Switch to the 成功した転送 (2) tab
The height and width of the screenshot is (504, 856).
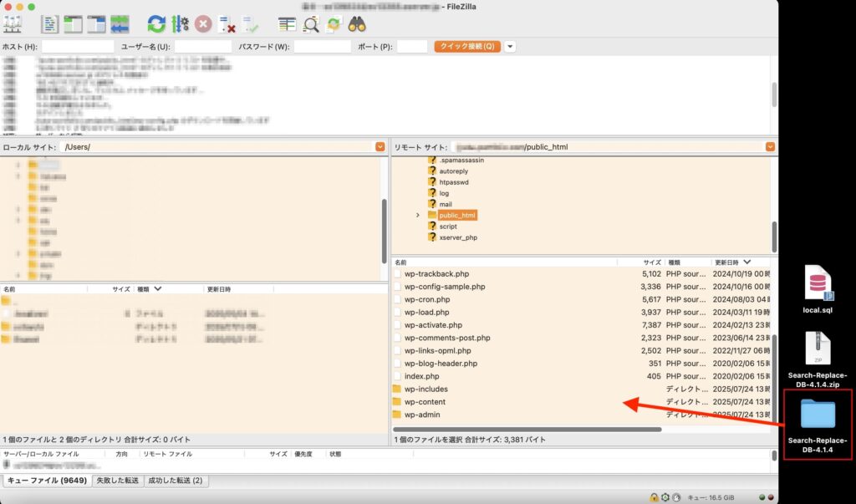[176, 481]
